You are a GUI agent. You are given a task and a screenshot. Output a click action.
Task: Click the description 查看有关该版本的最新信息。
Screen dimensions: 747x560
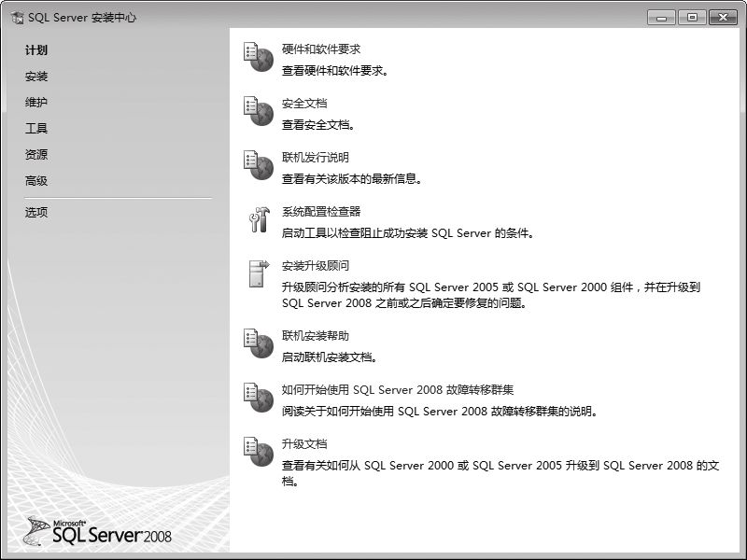pyautogui.click(x=352, y=179)
